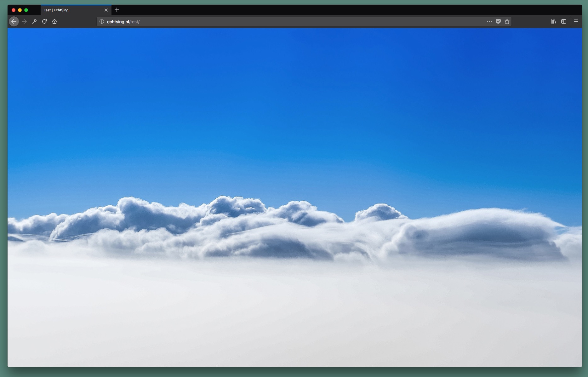Viewport: 588px width, 377px height.
Task: Toggle the sidebar view
Action: click(564, 21)
